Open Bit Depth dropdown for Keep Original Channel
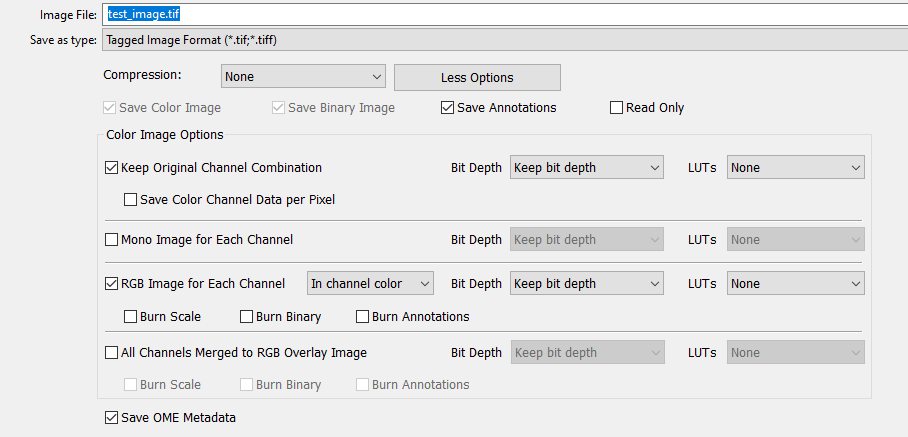 coord(587,168)
